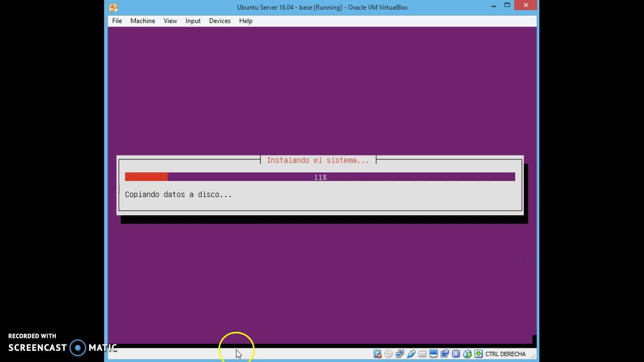Open the Input menu
The height and width of the screenshot is (362, 644).
click(193, 21)
